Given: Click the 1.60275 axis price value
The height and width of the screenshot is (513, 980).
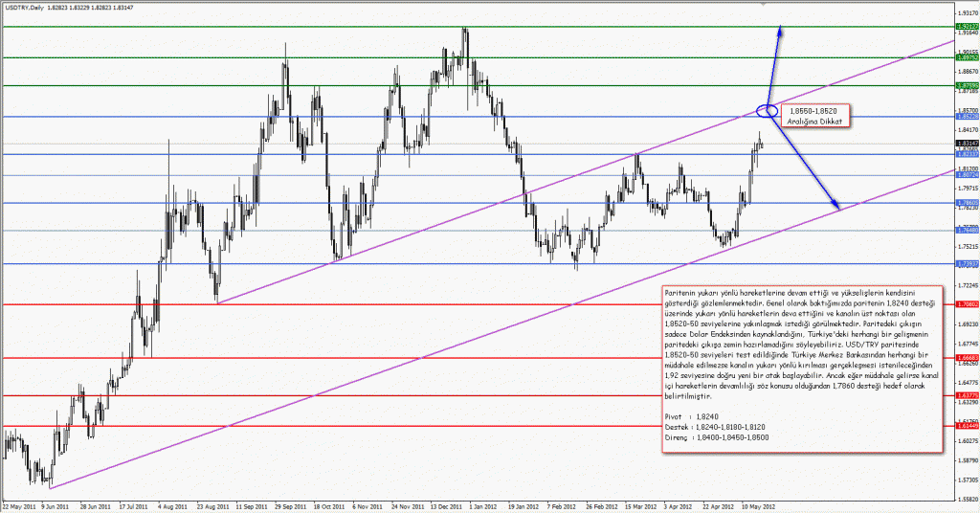Looking at the screenshot, I should coord(967,440).
